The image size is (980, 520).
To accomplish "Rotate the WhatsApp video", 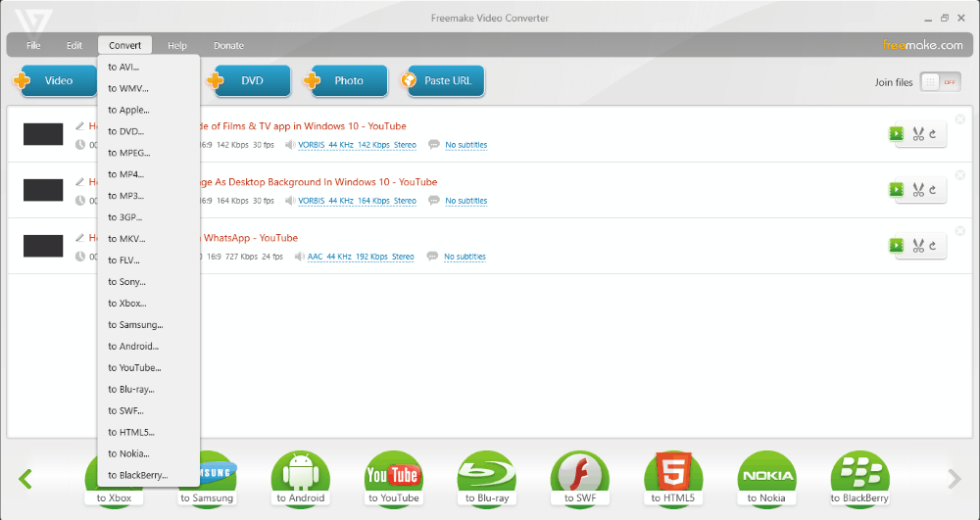I will point(933,246).
